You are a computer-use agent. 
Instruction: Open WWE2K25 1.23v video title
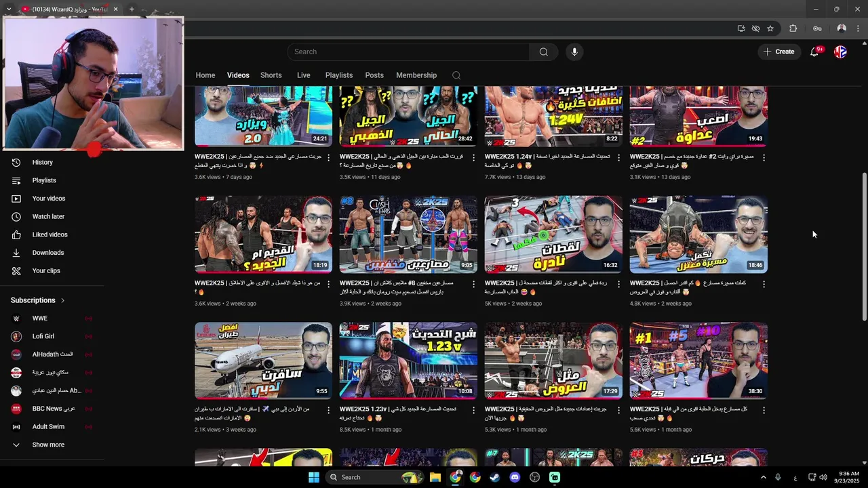[399, 413]
